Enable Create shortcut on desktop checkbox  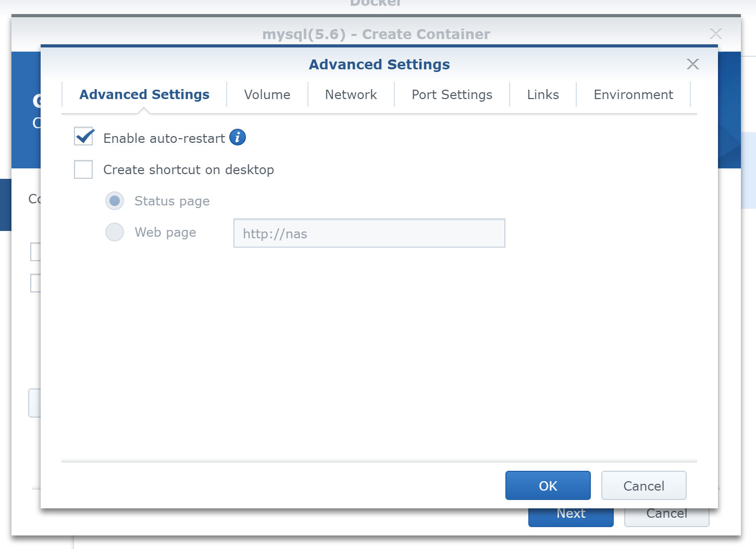coord(83,169)
